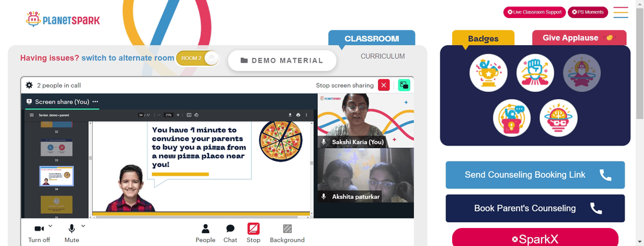
Task: Award the trophy star badge
Action: coord(488,73)
